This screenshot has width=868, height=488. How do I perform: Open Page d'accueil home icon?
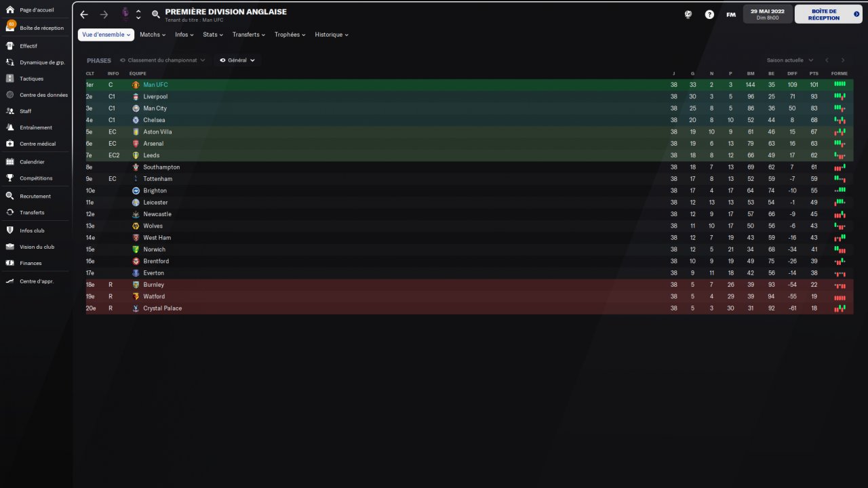click(9, 10)
